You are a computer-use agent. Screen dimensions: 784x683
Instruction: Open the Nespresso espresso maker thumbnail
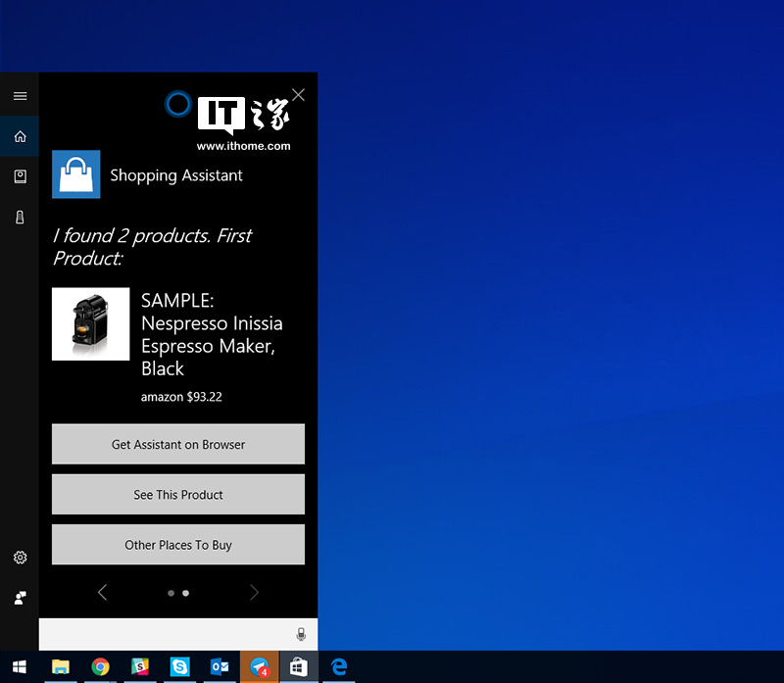pyautogui.click(x=90, y=324)
